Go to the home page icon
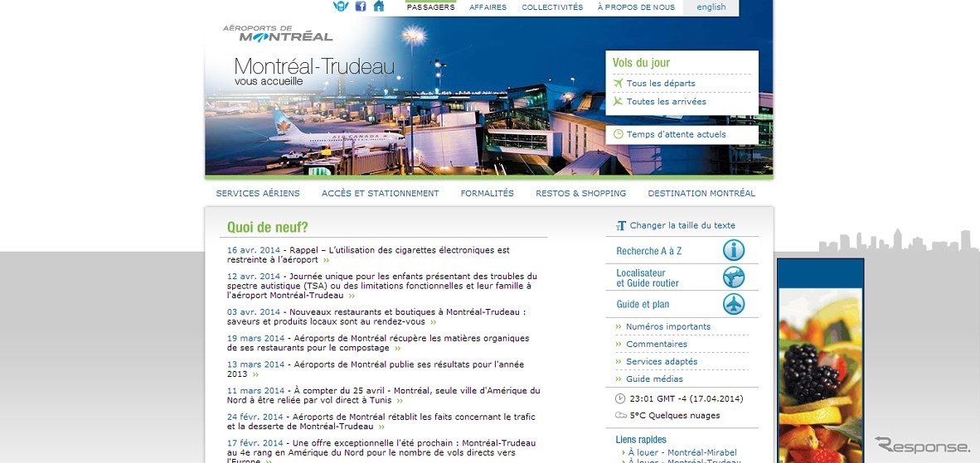The height and width of the screenshot is (463, 980). [379, 7]
